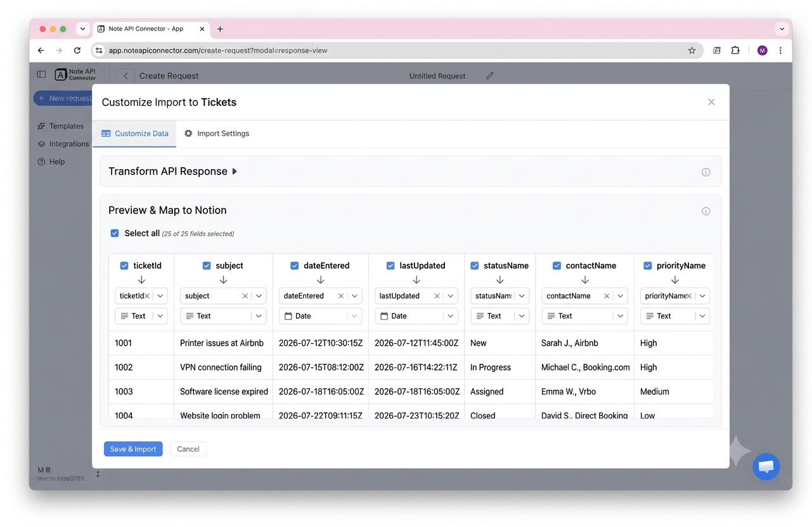The height and width of the screenshot is (527, 812).
Task: Uncheck the statusName column checkbox
Action: [x=475, y=266]
